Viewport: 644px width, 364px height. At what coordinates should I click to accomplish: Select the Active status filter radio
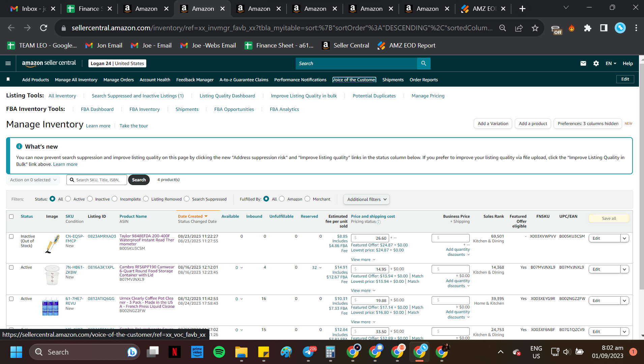pos(68,199)
